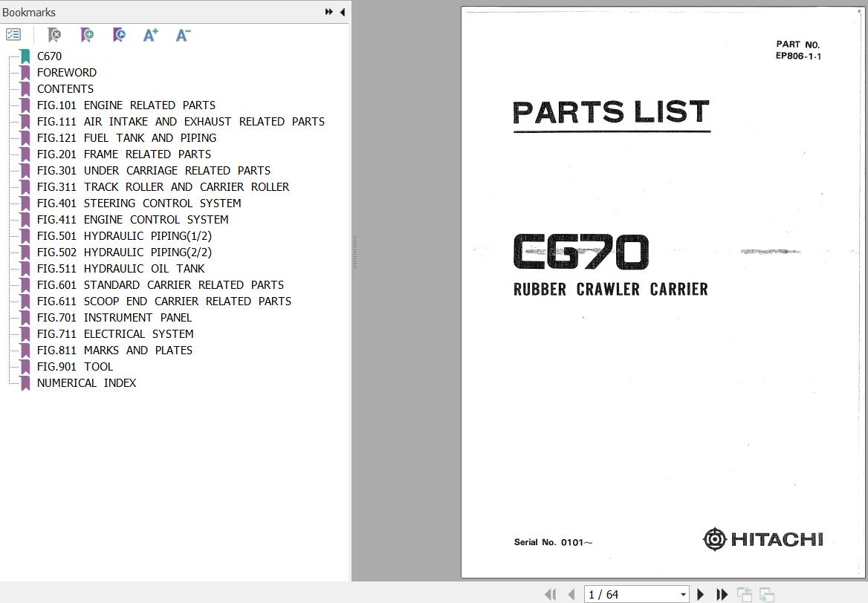Image resolution: width=868 pixels, height=603 pixels.
Task: Open FIG.701 INSTRUMENT PANEL bookmark
Action: (x=114, y=318)
